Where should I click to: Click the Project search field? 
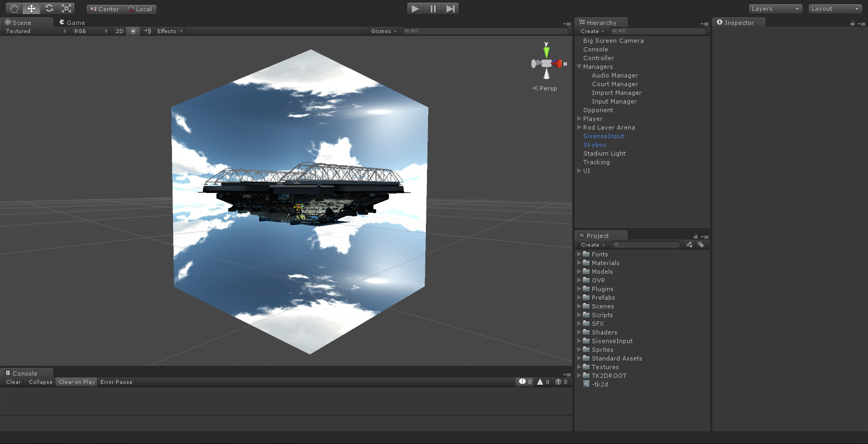(x=648, y=245)
